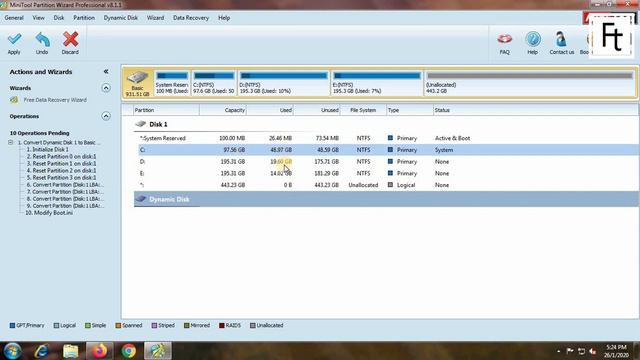Select the Unallocated block in disk map
Viewport: 640px width, 360px height.
(529, 83)
